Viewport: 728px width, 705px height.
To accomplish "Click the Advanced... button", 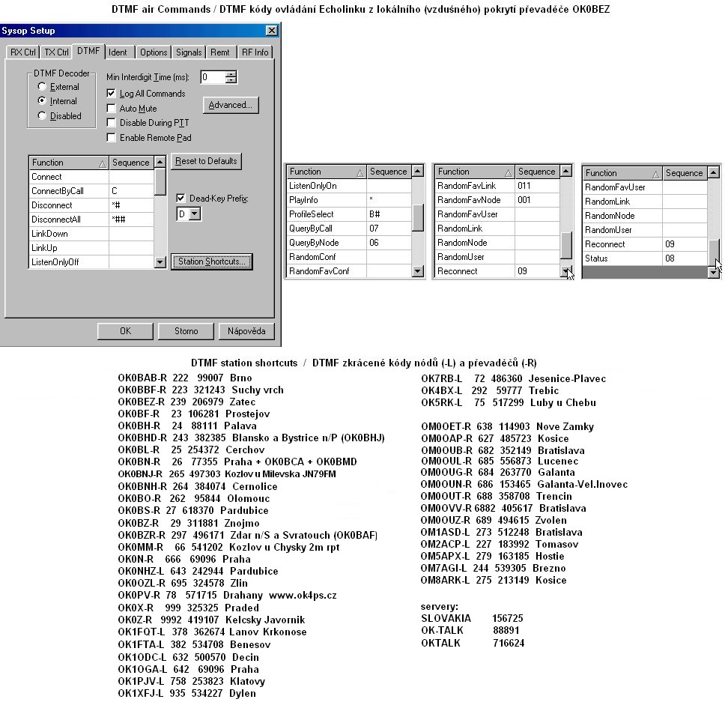I will click(x=231, y=105).
